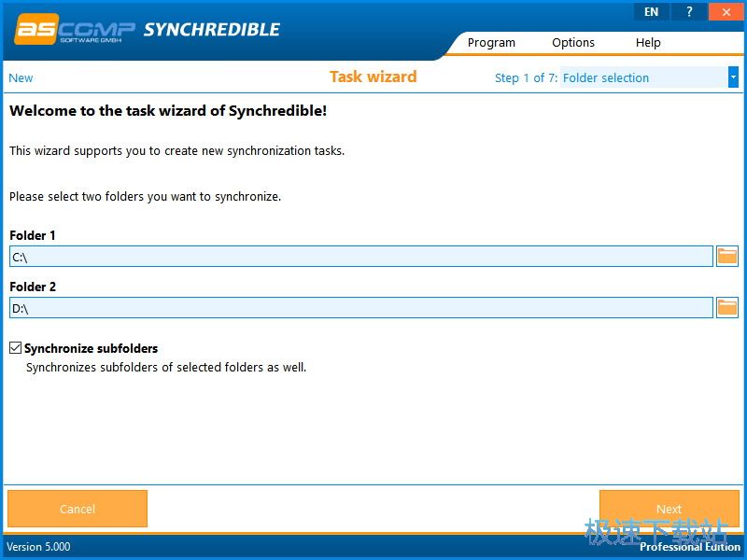This screenshot has height=560, width=747.
Task: Click the Next button
Action: [x=669, y=509]
